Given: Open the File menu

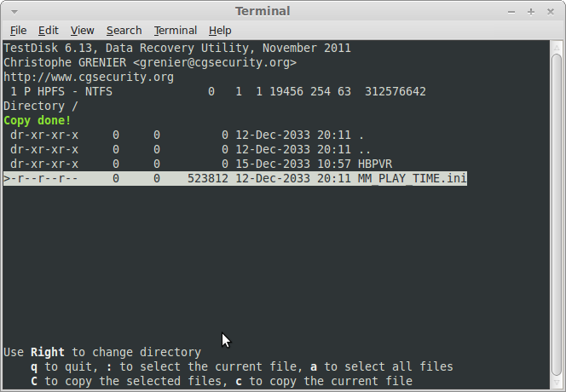Looking at the screenshot, I should click(18, 31).
